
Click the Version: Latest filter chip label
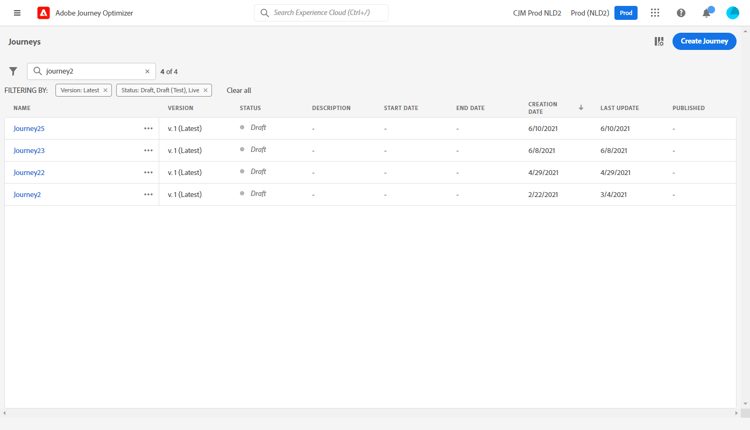pyautogui.click(x=79, y=90)
